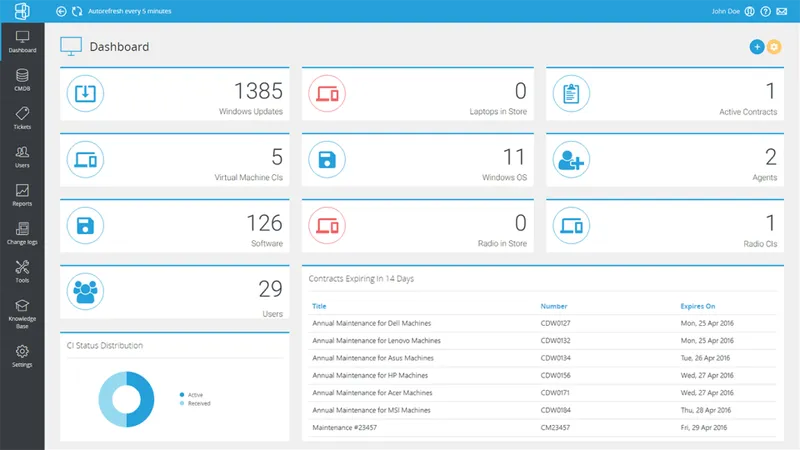Click the Users group icon tile

pos(85,291)
